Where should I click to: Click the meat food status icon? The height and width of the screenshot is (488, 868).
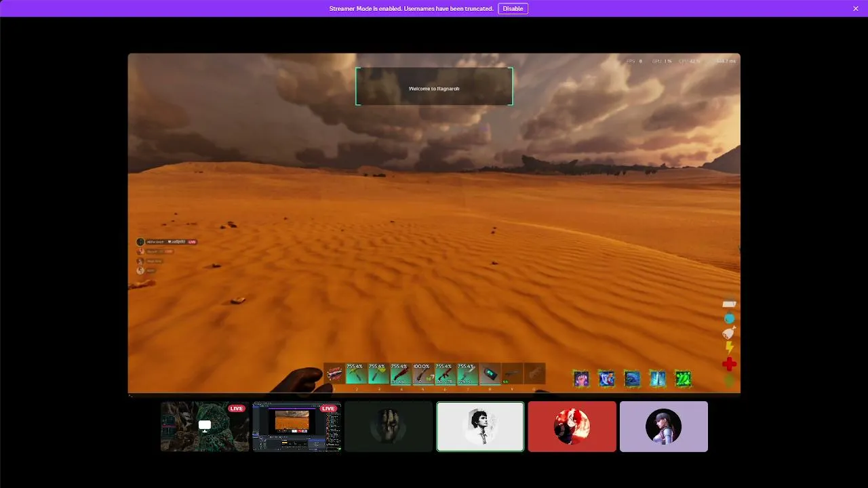(729, 333)
